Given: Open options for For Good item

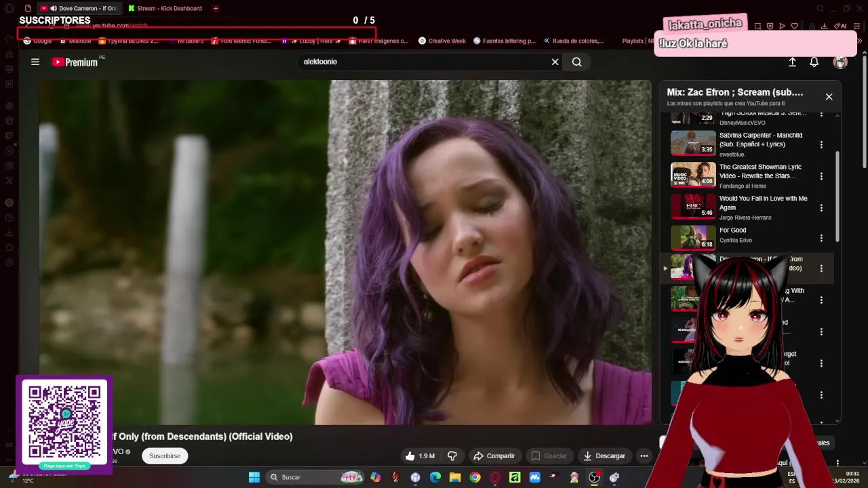Looking at the screenshot, I should 821,238.
